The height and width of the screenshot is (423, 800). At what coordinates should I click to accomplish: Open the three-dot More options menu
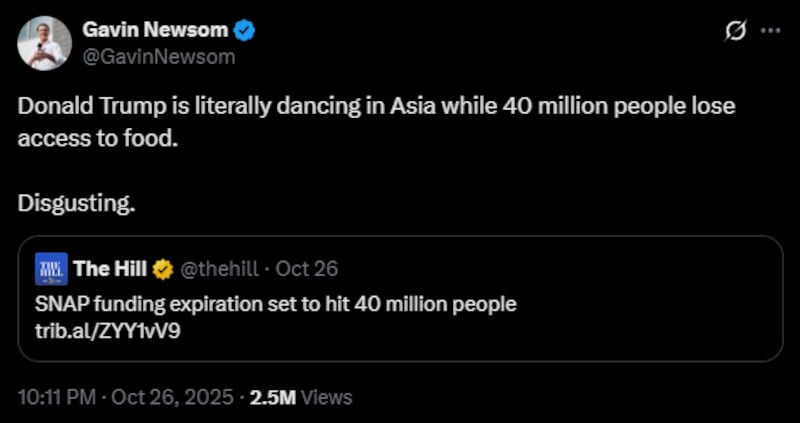click(770, 31)
